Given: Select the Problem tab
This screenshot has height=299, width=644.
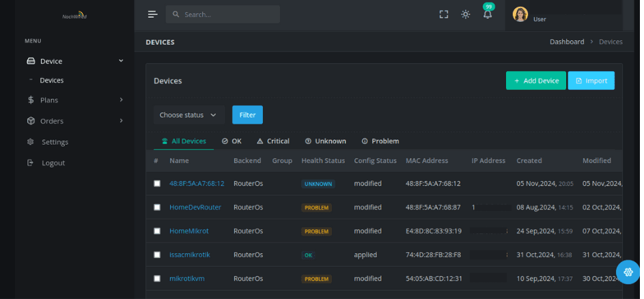Looking at the screenshot, I should click(x=380, y=141).
